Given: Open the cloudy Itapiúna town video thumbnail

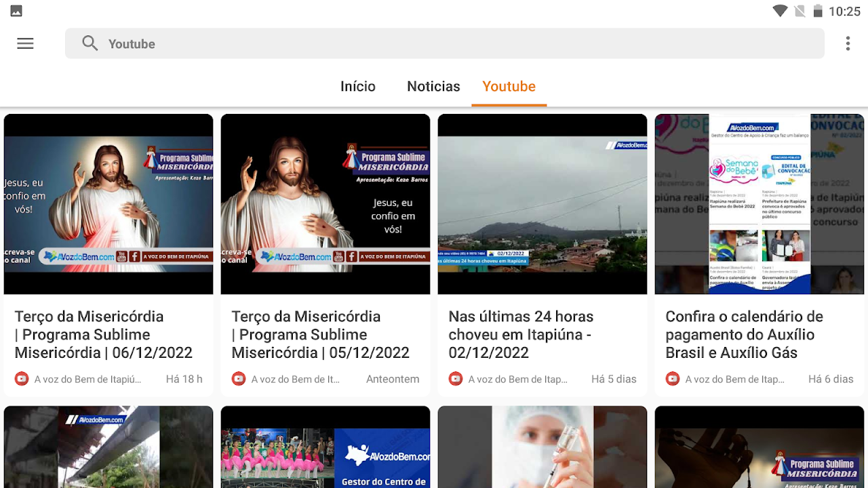Looking at the screenshot, I should pos(542,203).
